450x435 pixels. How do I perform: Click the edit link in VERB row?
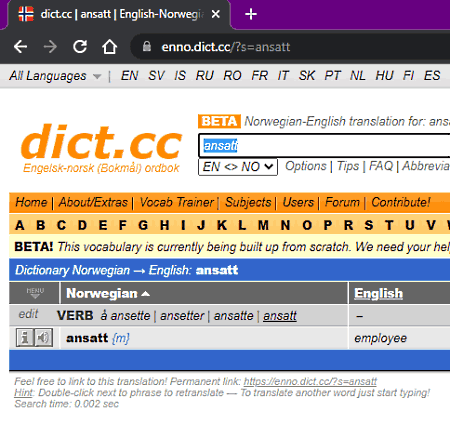[x=28, y=314]
